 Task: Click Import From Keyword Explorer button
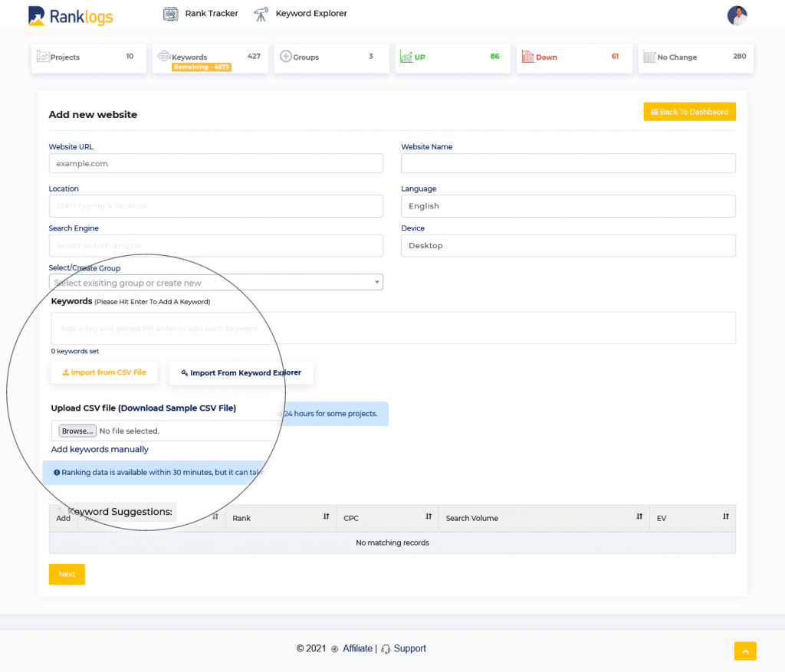pyautogui.click(x=241, y=372)
